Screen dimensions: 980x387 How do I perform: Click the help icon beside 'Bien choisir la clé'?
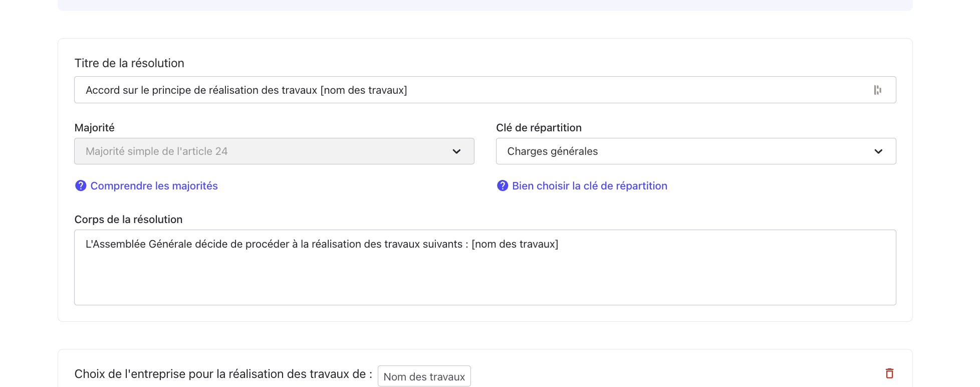pyautogui.click(x=503, y=186)
